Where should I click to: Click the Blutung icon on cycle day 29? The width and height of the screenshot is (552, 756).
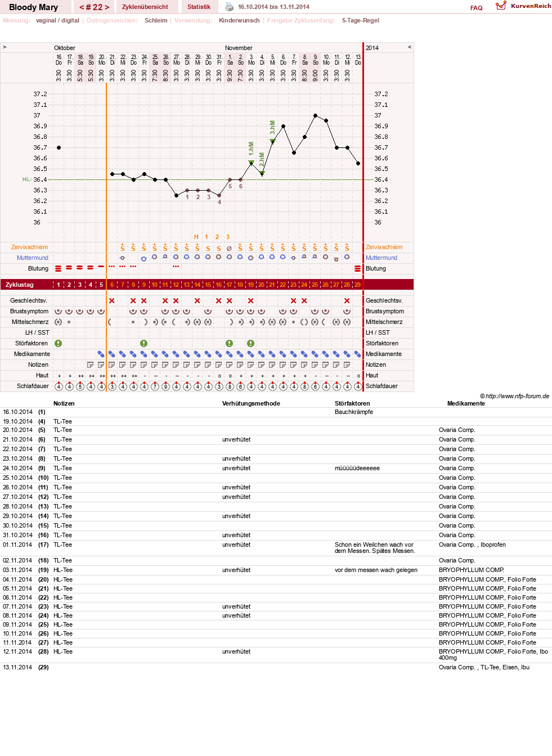point(358,268)
